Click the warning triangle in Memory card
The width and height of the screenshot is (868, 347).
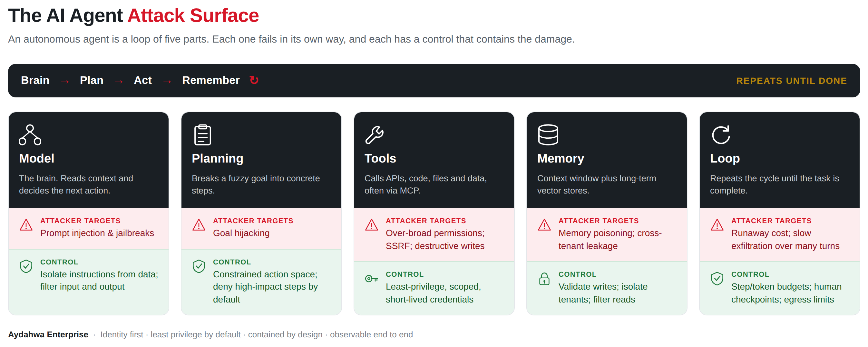(x=544, y=225)
